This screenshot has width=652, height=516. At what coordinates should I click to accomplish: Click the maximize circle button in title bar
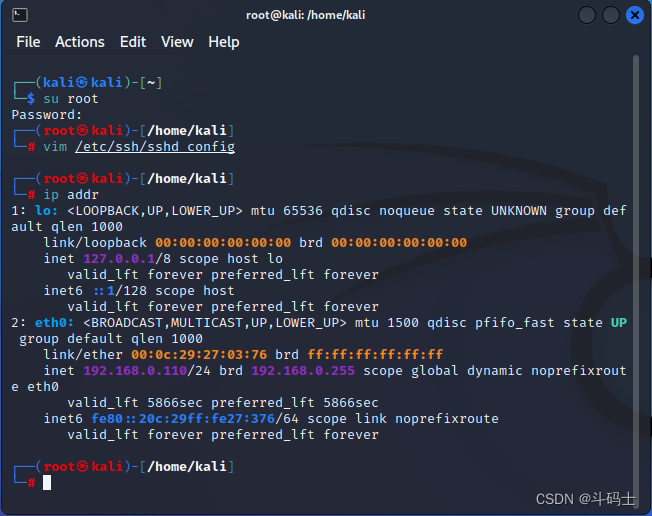pyautogui.click(x=611, y=15)
